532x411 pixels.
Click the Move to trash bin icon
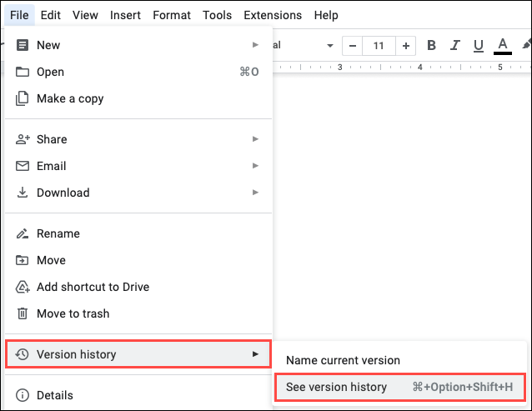(23, 313)
